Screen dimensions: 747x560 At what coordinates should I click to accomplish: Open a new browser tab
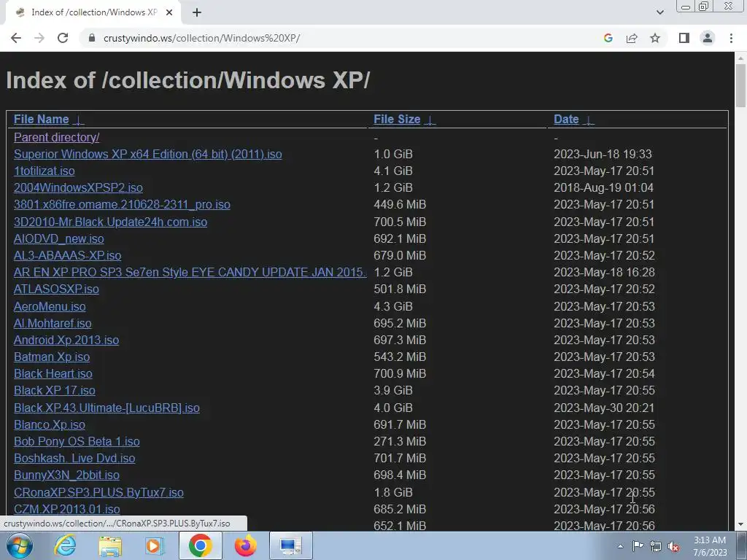pyautogui.click(x=197, y=12)
